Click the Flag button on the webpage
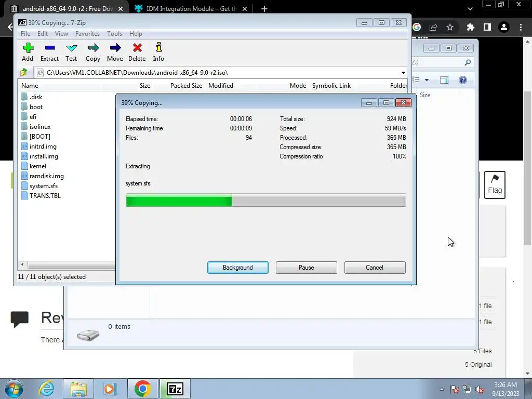 495,185
